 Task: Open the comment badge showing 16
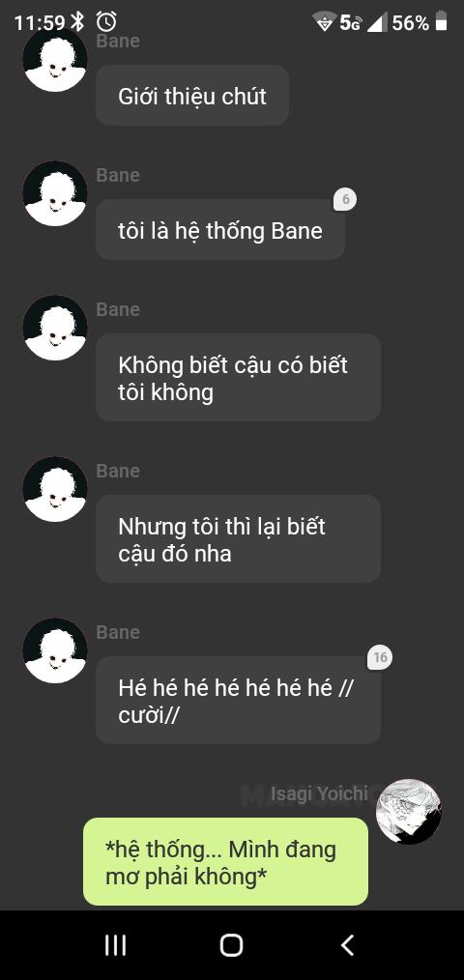(x=380, y=657)
